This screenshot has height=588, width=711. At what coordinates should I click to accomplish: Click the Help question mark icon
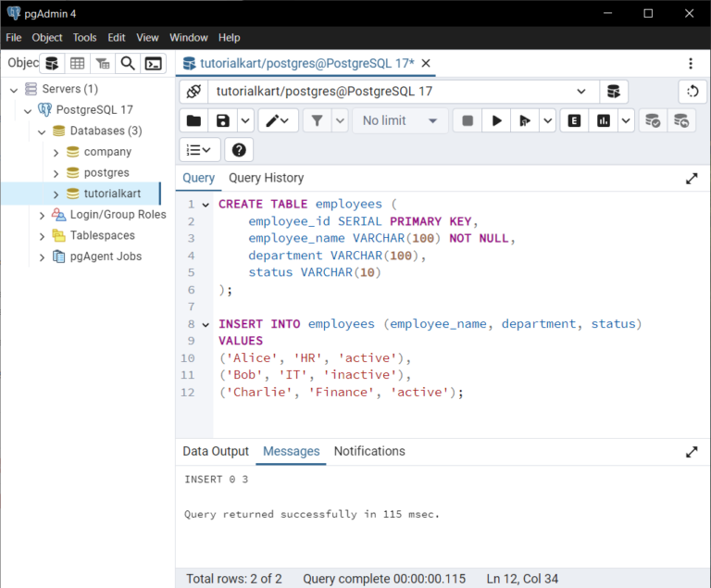[239, 150]
